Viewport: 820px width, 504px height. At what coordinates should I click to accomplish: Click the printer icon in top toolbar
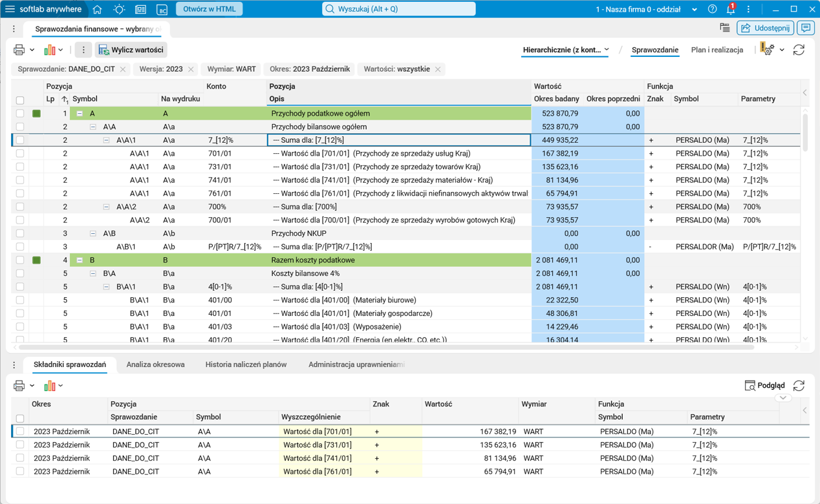(19, 50)
